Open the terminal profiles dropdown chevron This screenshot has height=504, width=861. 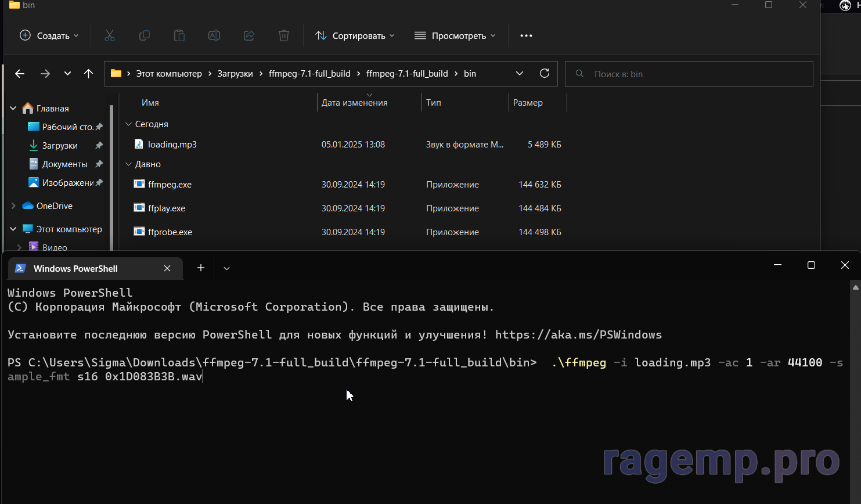[226, 268]
